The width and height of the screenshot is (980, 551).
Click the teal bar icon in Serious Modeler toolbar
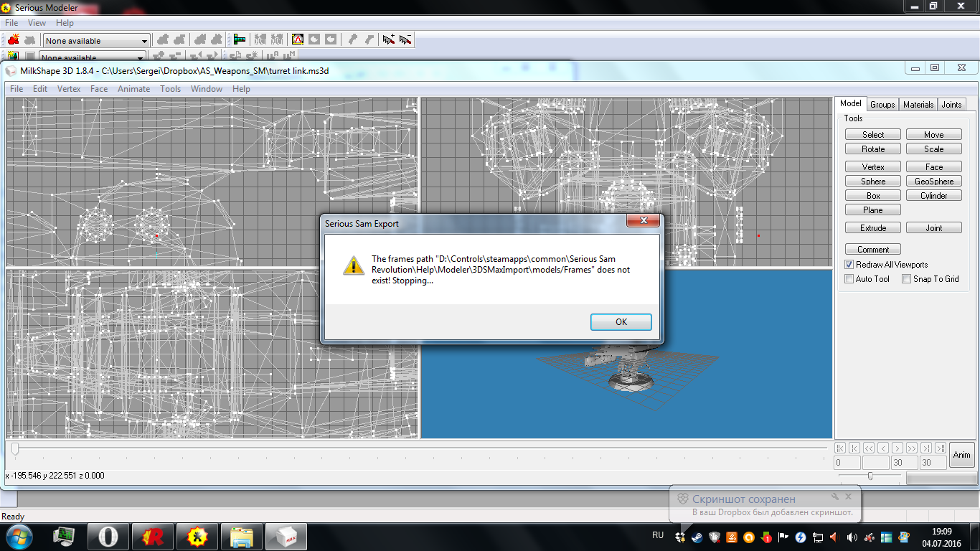pyautogui.click(x=240, y=40)
